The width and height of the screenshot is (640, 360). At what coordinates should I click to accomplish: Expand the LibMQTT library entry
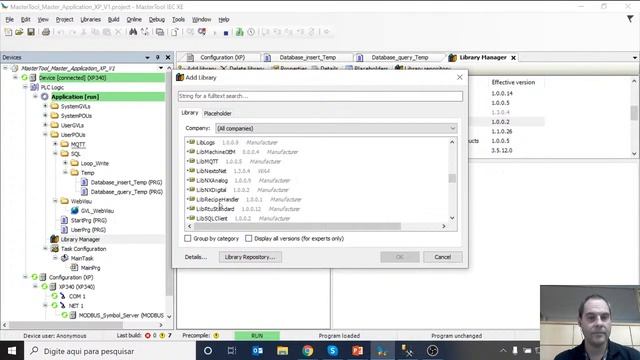(x=188, y=161)
